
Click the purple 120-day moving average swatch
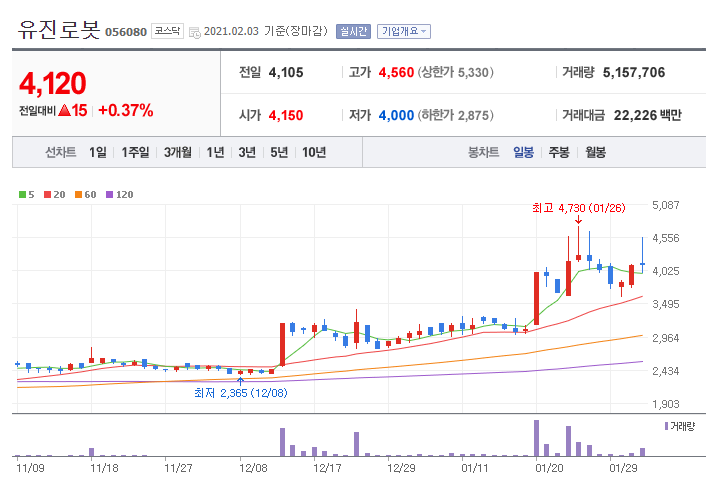pos(109,195)
